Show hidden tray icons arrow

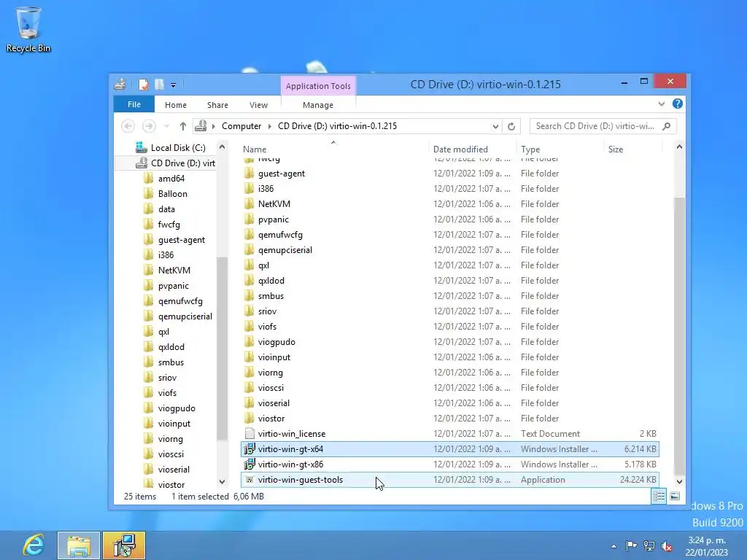point(614,546)
